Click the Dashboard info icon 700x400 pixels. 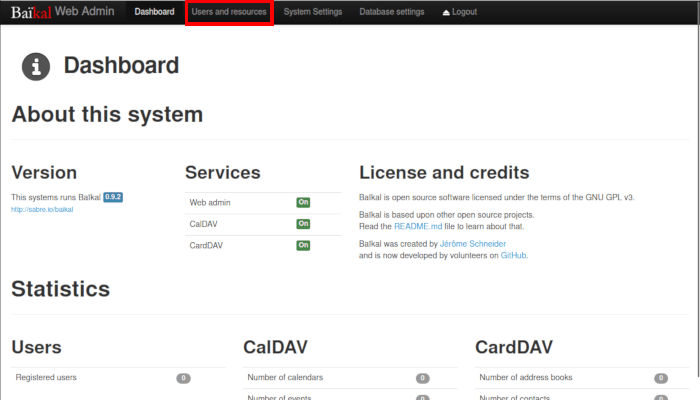pyautogui.click(x=37, y=67)
